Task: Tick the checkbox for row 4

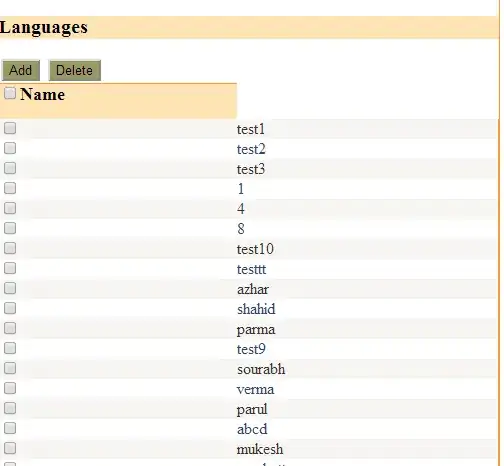Action: [x=10, y=208]
